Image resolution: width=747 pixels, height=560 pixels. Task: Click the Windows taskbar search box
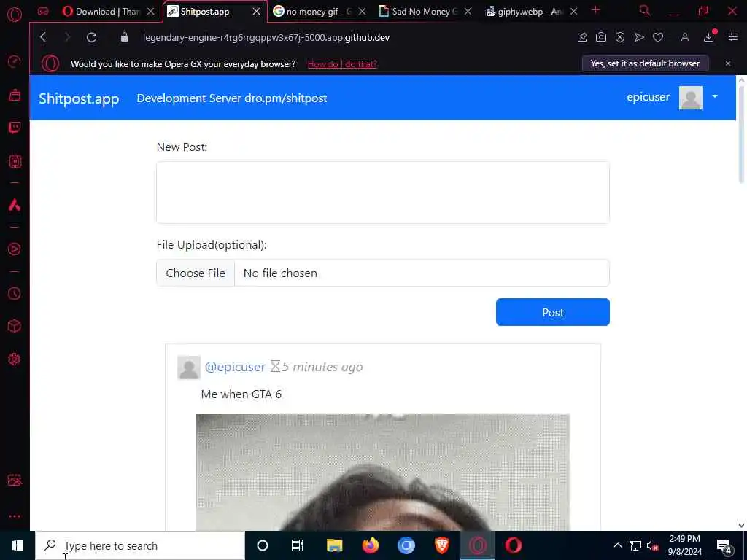coord(140,545)
